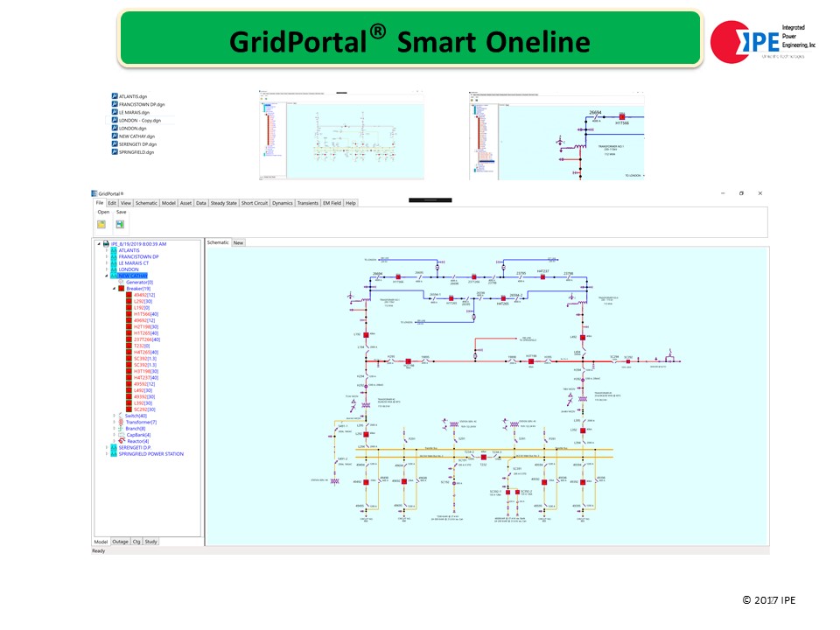Click the CapBank category icon

[121, 435]
